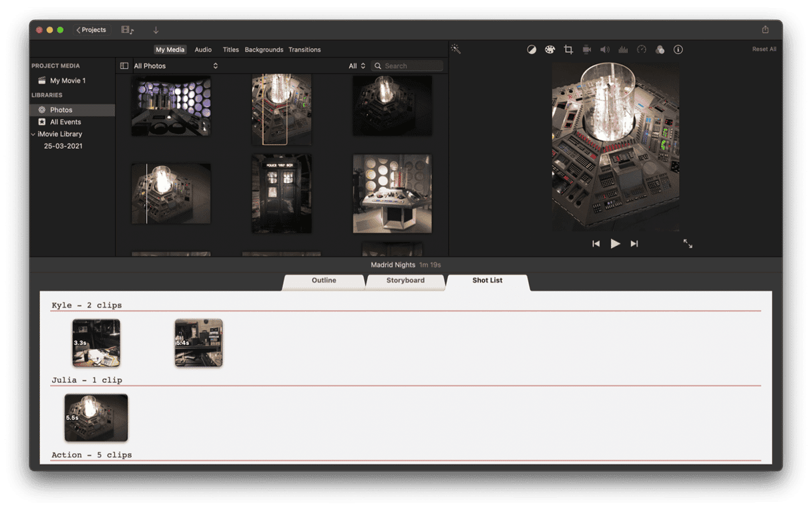Click Reset All button
Screen dimensions: 812x510
tap(764, 49)
